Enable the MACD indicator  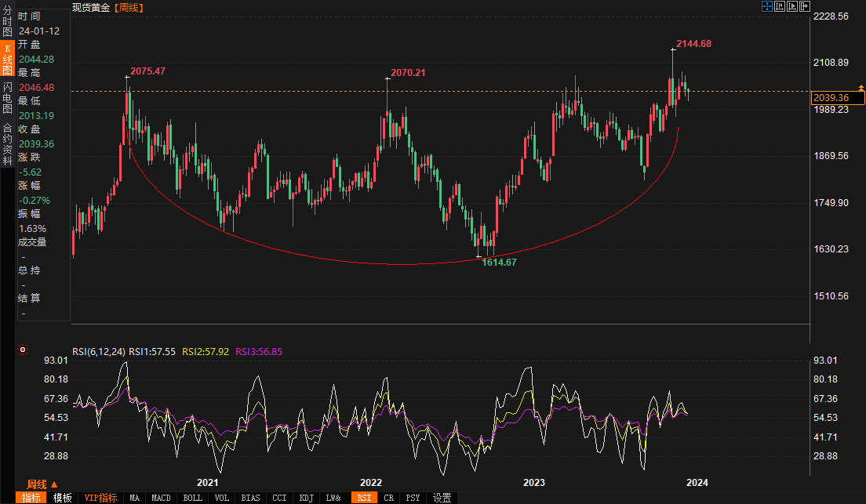pos(161,498)
